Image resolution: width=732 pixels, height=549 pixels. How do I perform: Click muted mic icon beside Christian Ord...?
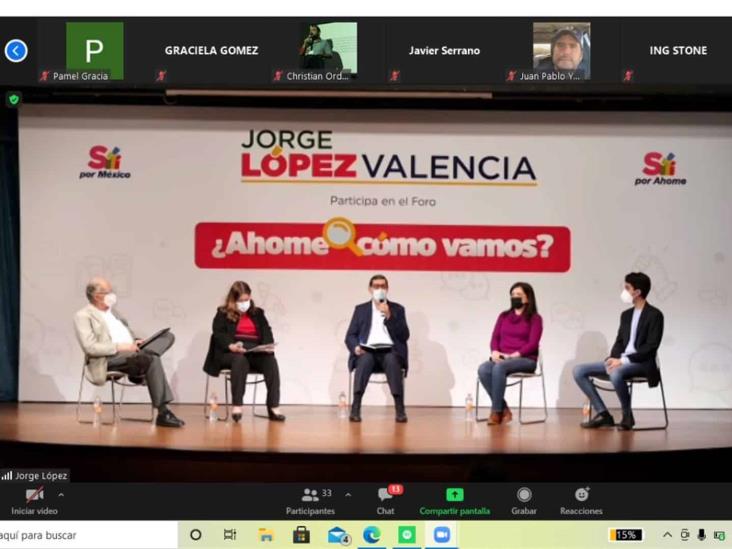click(x=278, y=76)
